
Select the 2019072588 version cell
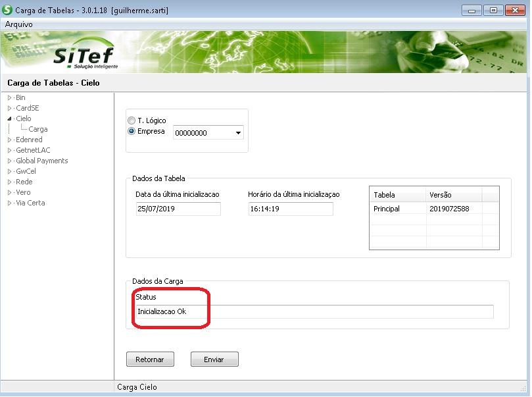click(454, 209)
